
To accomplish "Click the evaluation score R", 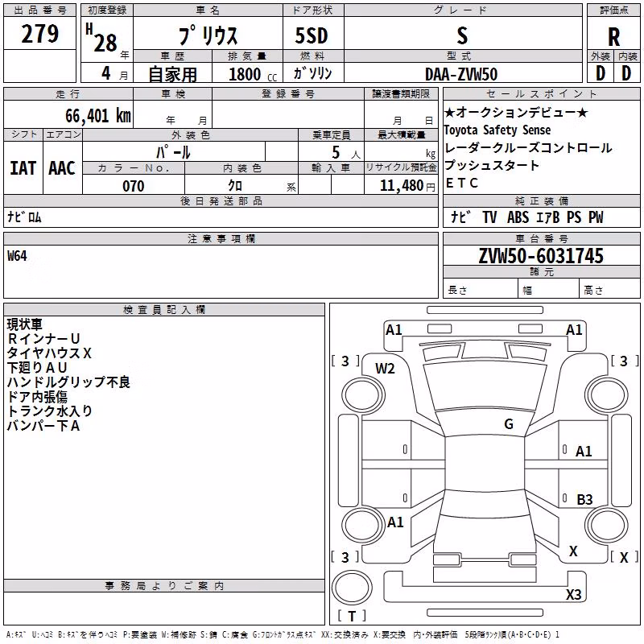I will pyautogui.click(x=613, y=37).
